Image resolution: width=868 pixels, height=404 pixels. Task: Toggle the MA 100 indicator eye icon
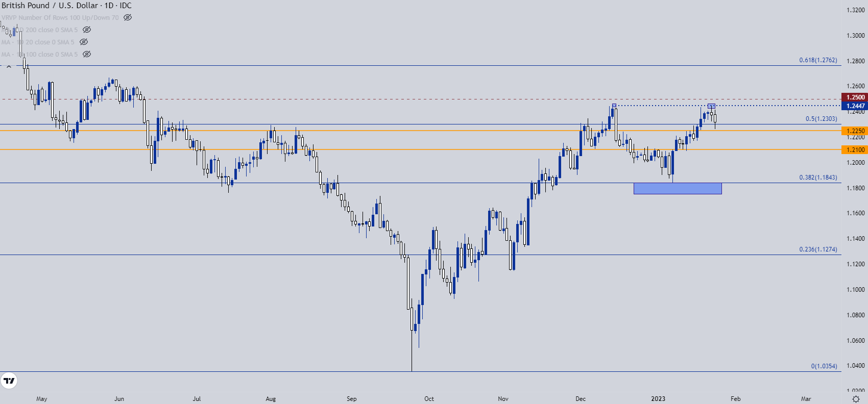[x=87, y=54]
